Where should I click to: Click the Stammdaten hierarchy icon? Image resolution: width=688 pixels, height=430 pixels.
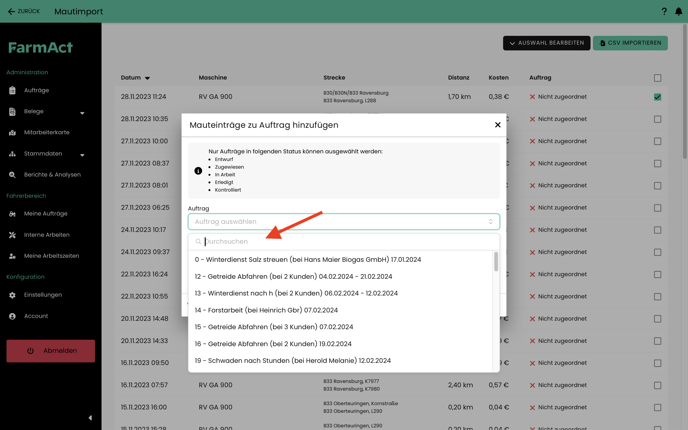[x=12, y=154]
